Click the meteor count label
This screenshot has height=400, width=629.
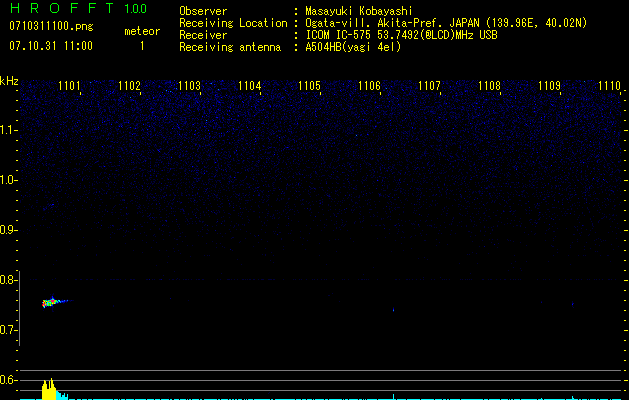pyautogui.click(x=142, y=31)
